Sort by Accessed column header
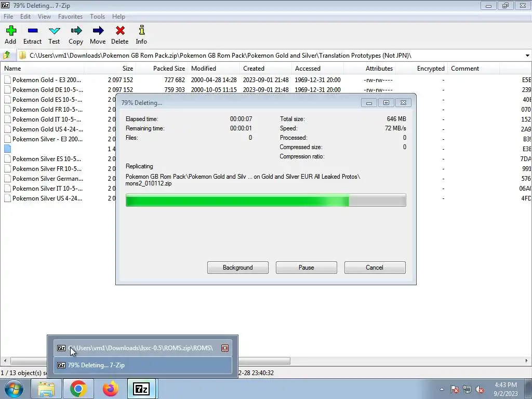Image resolution: width=532 pixels, height=399 pixels. [x=317, y=68]
